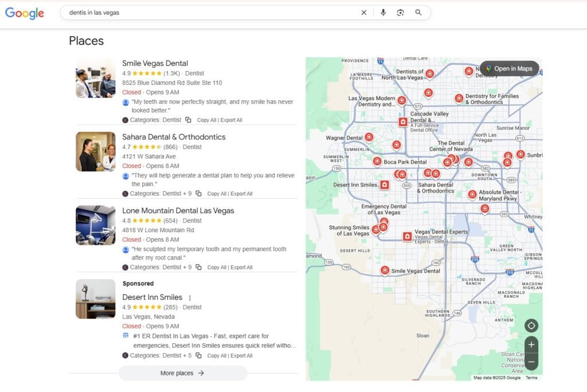Image resolution: width=587 pixels, height=392 pixels.
Task: Center map on my location
Action: (531, 326)
